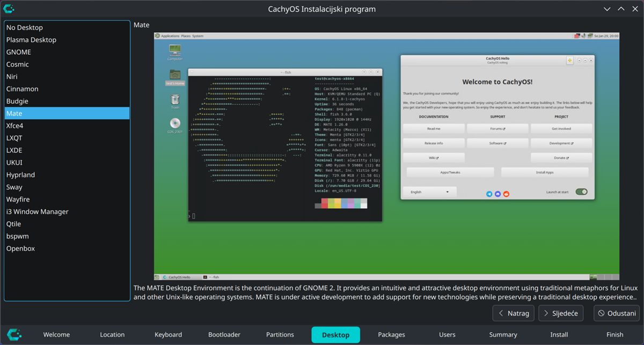644x345 pixels.
Task: Click the CachyOS logo in title bar
Action: (9, 9)
